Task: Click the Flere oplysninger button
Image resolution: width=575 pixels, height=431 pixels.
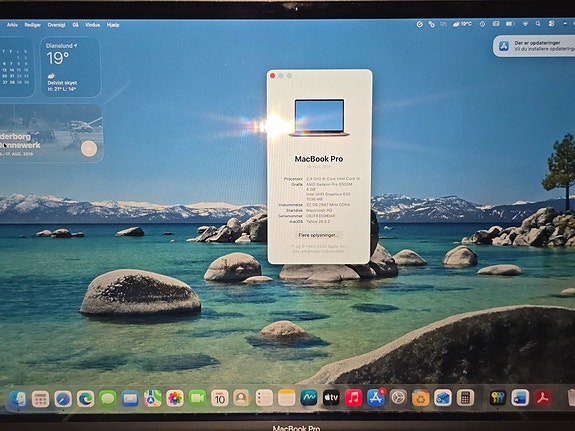Action: pyautogui.click(x=318, y=235)
